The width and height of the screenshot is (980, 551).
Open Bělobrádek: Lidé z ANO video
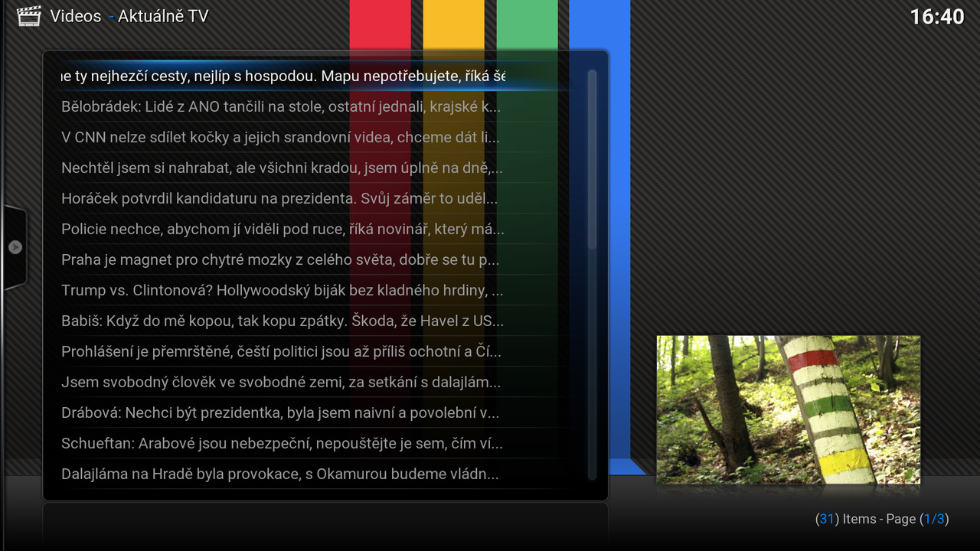(280, 107)
